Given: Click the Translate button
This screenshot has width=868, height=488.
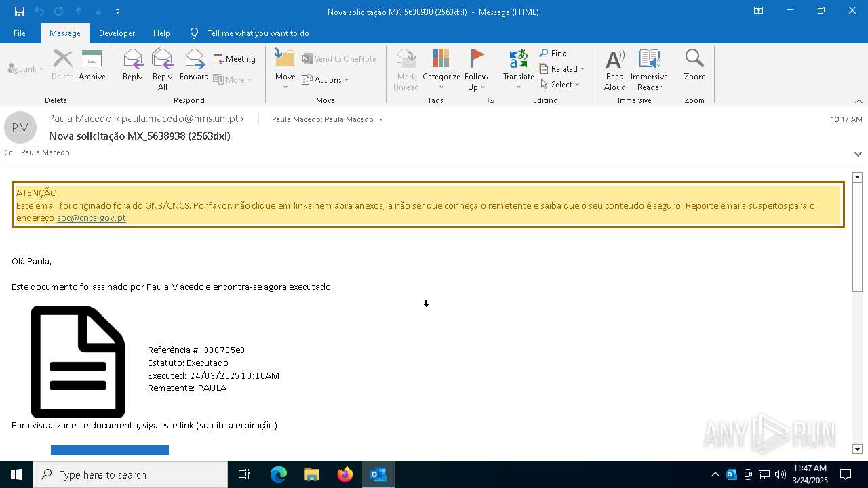Looking at the screenshot, I should [519, 69].
